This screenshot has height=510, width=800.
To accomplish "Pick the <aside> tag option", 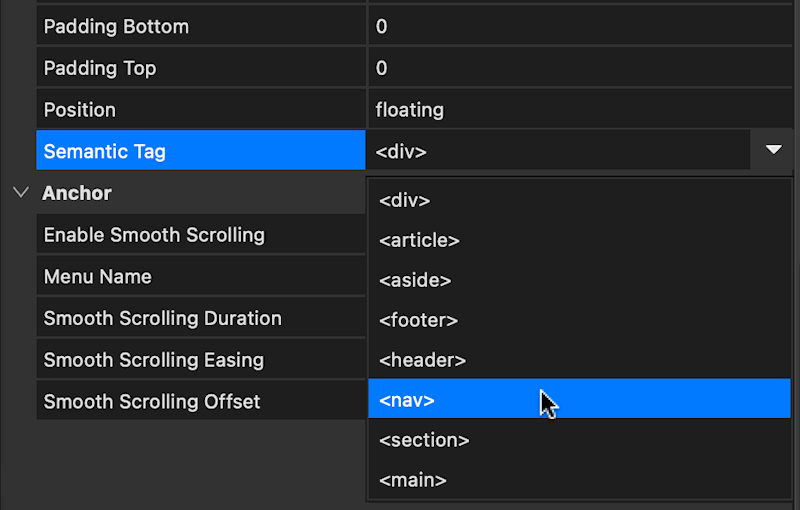I will click(x=579, y=280).
